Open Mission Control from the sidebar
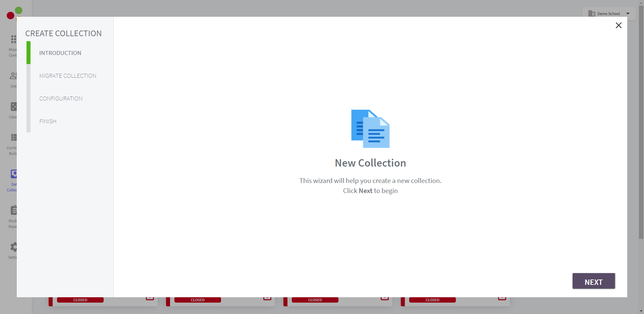Viewport: 644px width, 314px height. pyautogui.click(x=13, y=40)
